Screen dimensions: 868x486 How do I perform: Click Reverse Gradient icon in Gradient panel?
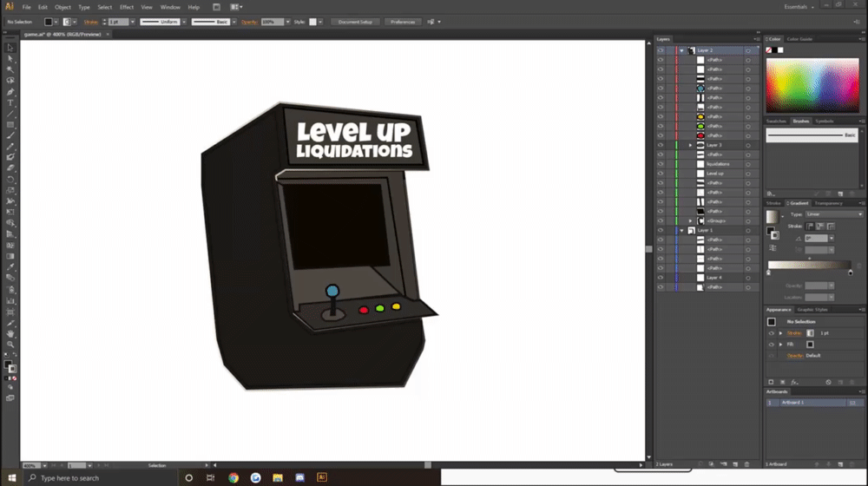773,248
